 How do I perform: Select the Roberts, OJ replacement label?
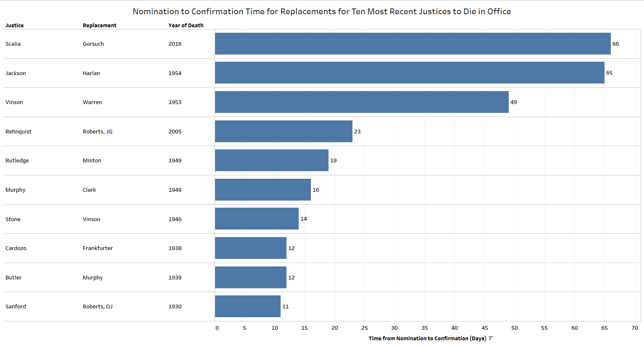click(x=97, y=306)
